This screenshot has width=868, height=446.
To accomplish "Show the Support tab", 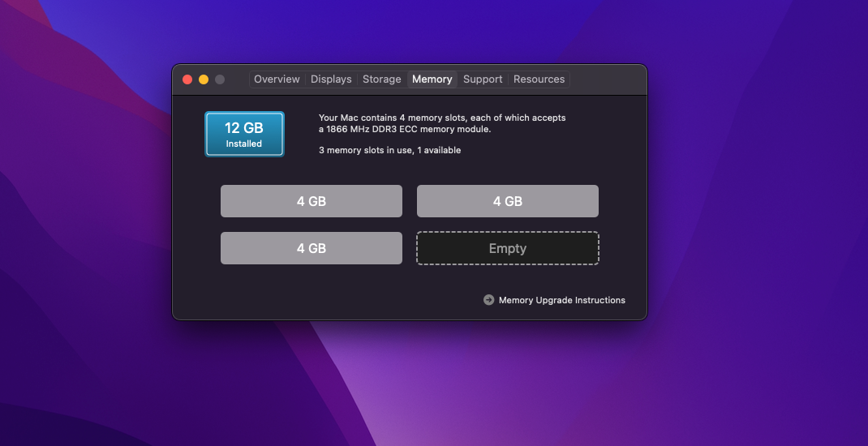I will [x=483, y=79].
